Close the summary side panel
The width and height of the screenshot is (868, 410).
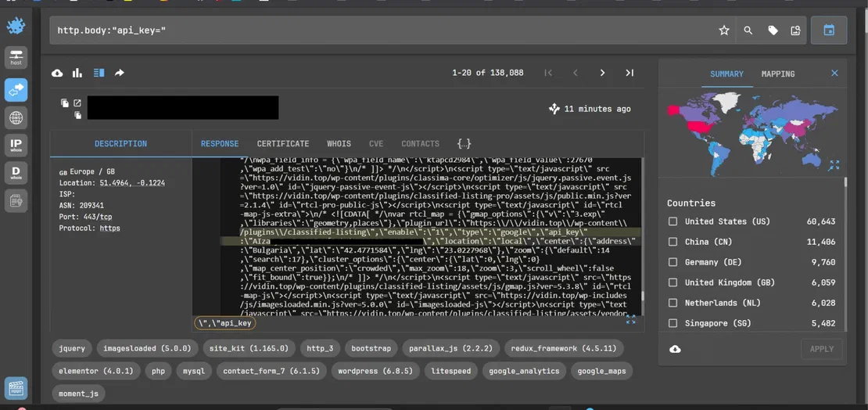[x=835, y=73]
